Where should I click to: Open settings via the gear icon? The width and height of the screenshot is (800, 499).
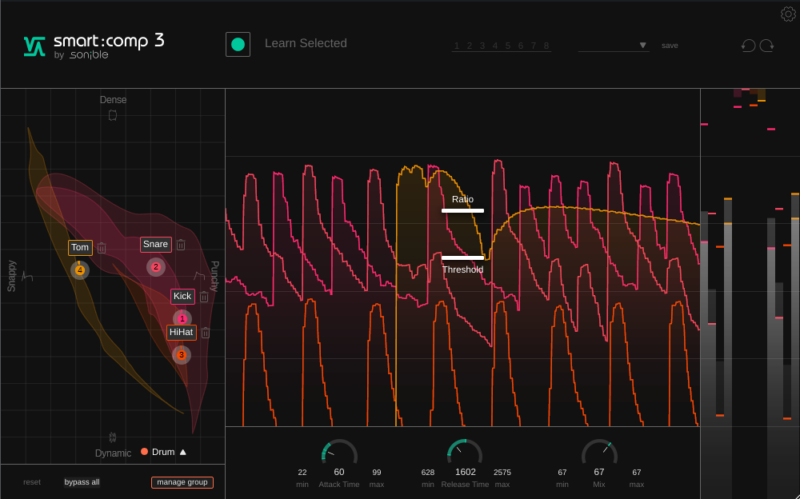[x=787, y=14]
